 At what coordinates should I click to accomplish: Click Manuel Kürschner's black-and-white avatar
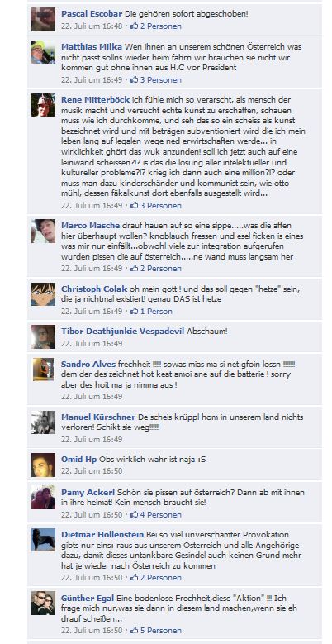coord(43,422)
